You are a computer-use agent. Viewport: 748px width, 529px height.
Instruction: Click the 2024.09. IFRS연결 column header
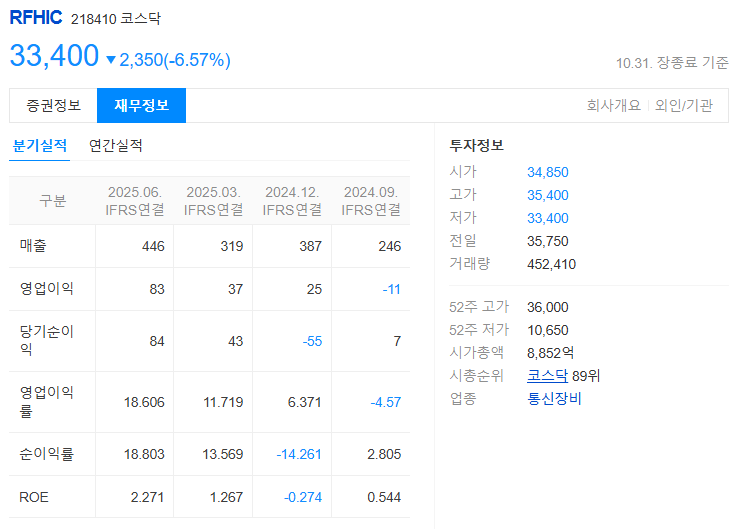click(371, 201)
